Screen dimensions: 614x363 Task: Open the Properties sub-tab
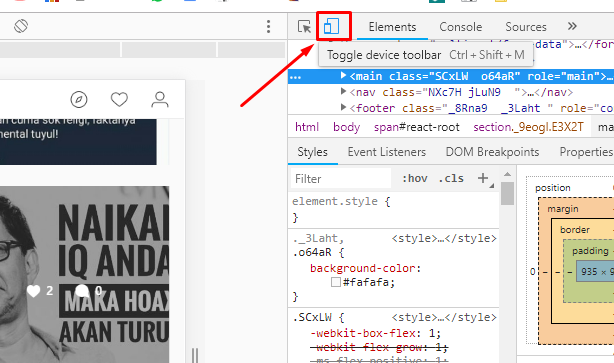click(586, 152)
